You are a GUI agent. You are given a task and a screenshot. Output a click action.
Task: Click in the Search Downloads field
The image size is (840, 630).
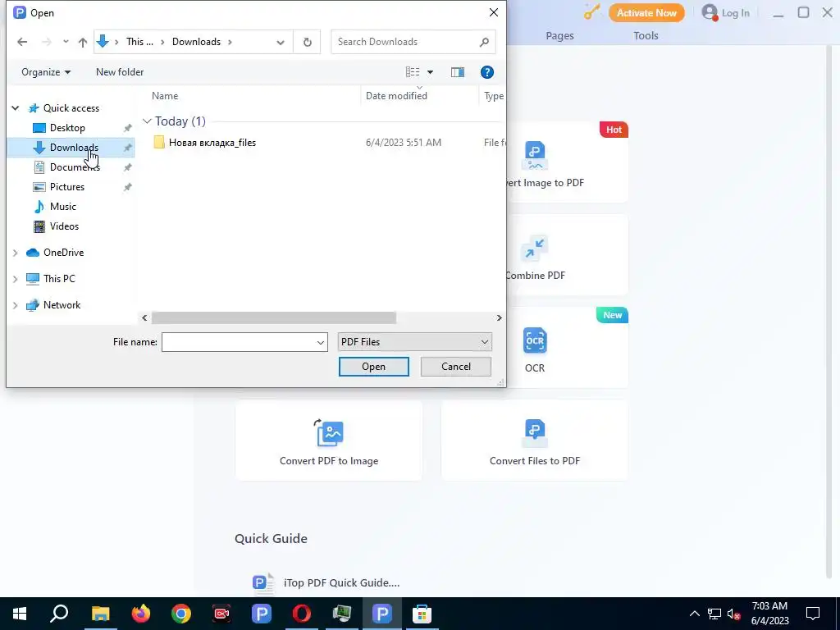tap(405, 42)
